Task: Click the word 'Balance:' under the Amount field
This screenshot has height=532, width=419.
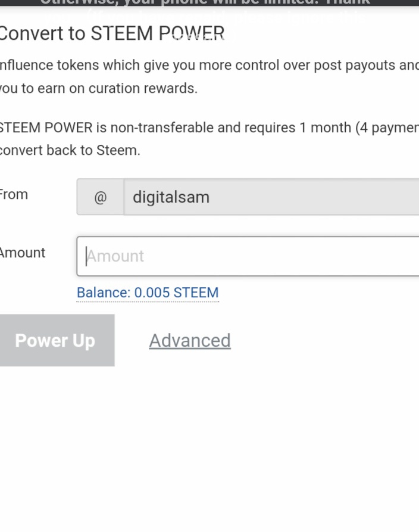Action: click(x=103, y=293)
